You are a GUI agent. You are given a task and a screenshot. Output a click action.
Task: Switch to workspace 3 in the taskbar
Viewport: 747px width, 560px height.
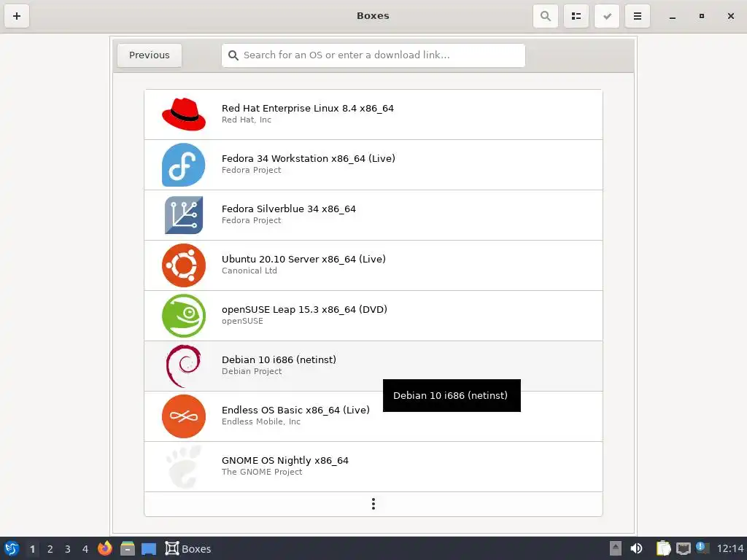click(x=68, y=549)
